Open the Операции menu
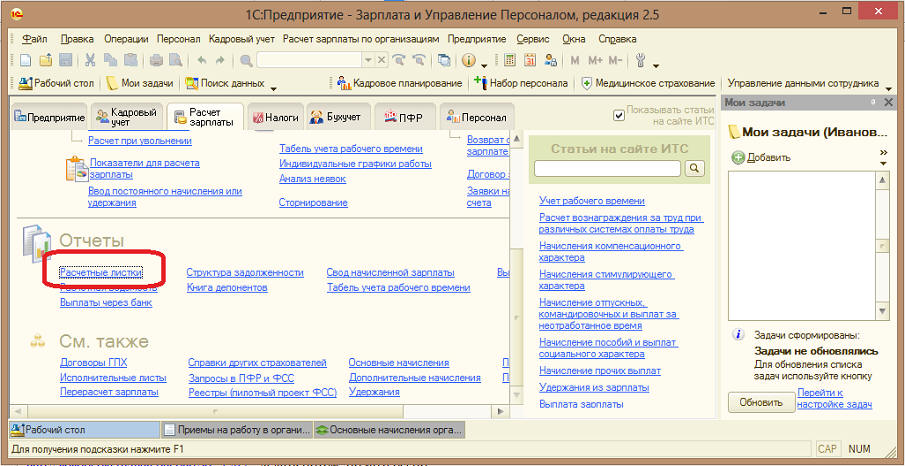Viewport: 905px width, 466px height. (x=127, y=39)
